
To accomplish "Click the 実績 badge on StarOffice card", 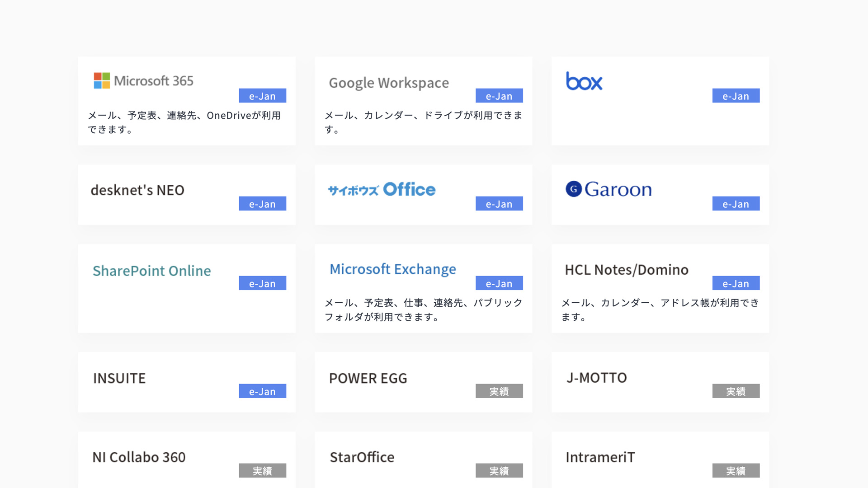I will (x=499, y=471).
